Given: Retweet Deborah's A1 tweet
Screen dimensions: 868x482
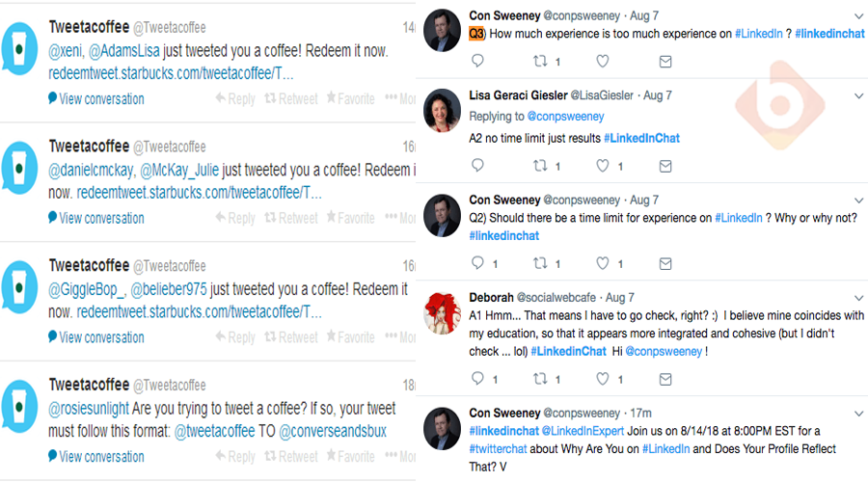Looking at the screenshot, I should pyautogui.click(x=540, y=380).
